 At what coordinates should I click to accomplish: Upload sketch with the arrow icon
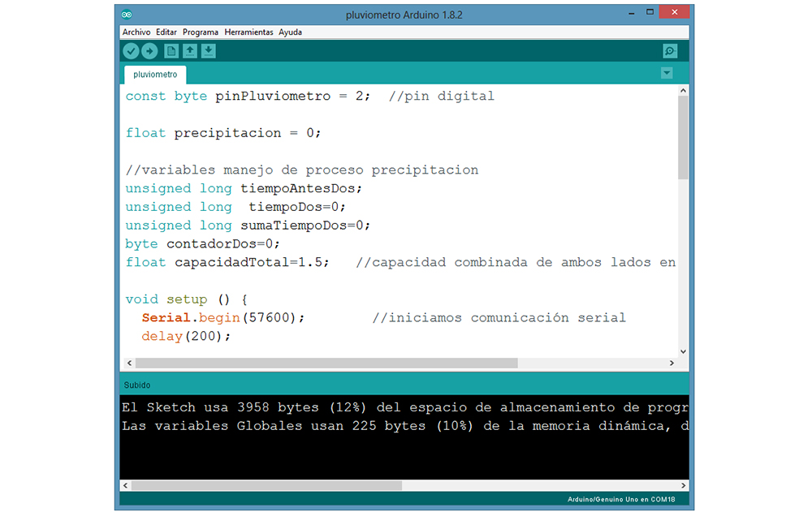(x=149, y=51)
